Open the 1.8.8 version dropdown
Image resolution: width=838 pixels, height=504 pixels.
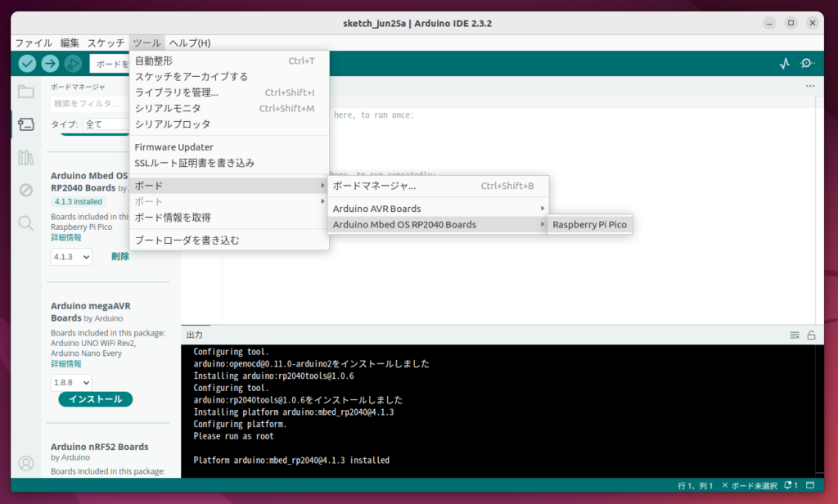[71, 382]
